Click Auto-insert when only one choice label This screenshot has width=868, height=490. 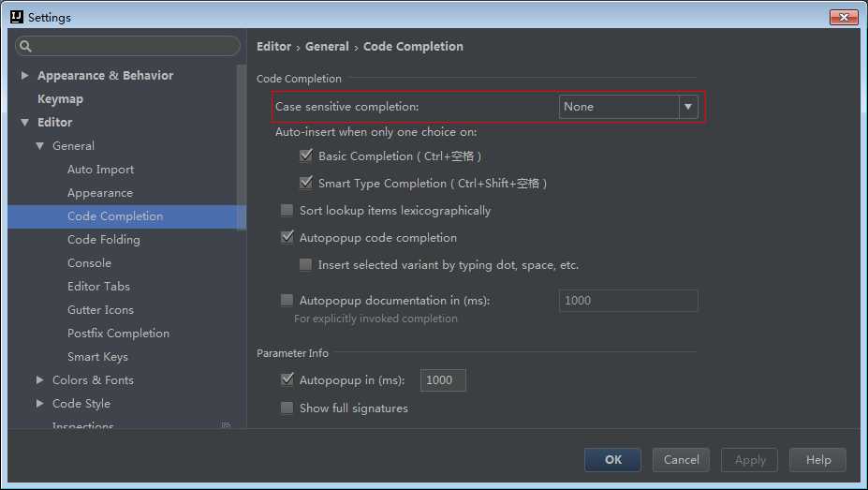tap(375, 132)
